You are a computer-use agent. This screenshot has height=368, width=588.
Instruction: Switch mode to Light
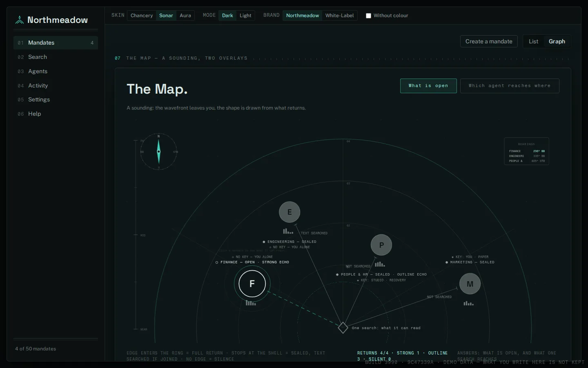[x=245, y=16]
